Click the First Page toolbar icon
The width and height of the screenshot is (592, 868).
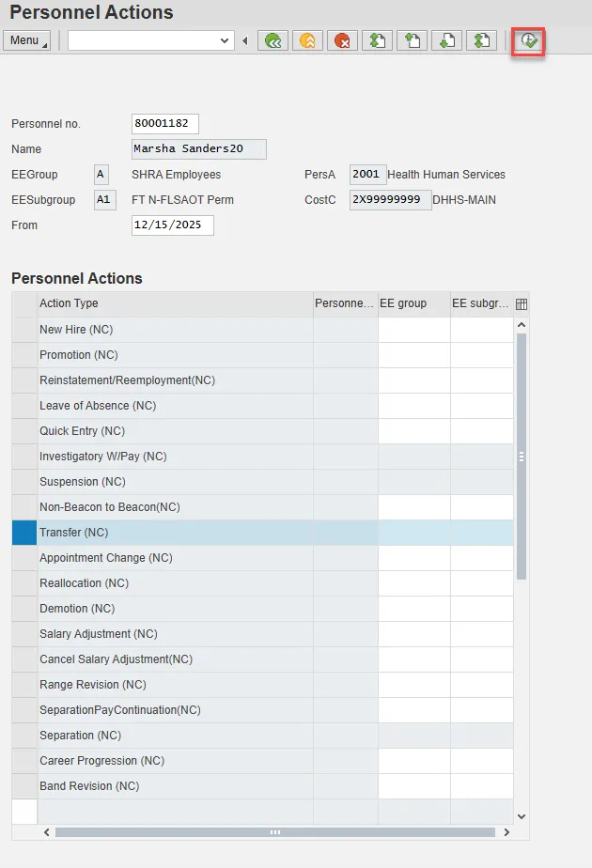tap(377, 40)
